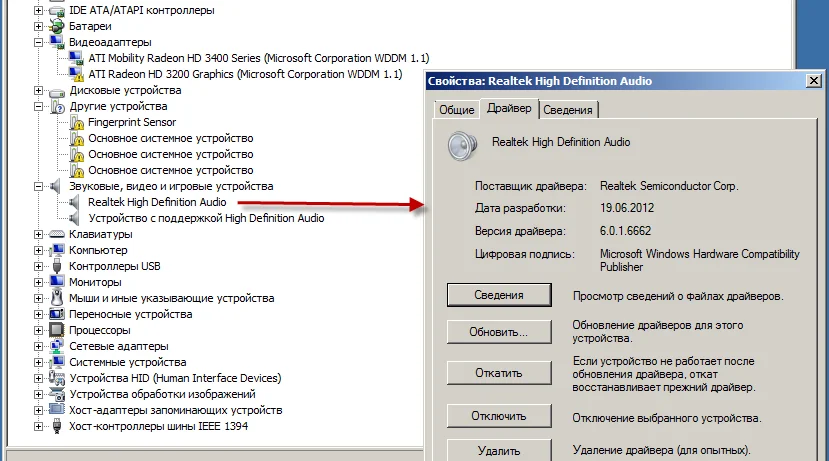This screenshot has height=461, width=829.
Task: Expand the Контроллеры USB node
Action: coord(39,266)
